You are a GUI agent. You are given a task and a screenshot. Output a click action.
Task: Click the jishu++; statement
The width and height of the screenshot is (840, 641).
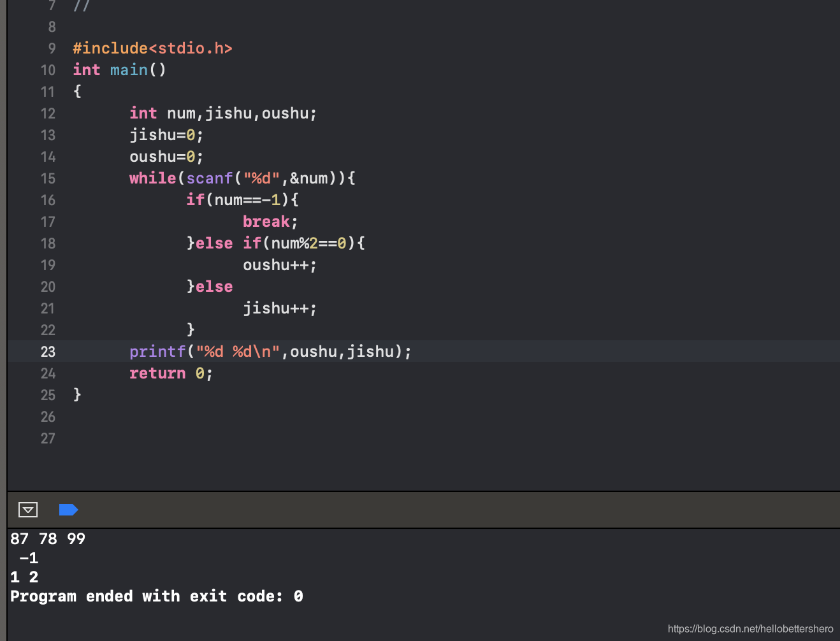(x=280, y=308)
